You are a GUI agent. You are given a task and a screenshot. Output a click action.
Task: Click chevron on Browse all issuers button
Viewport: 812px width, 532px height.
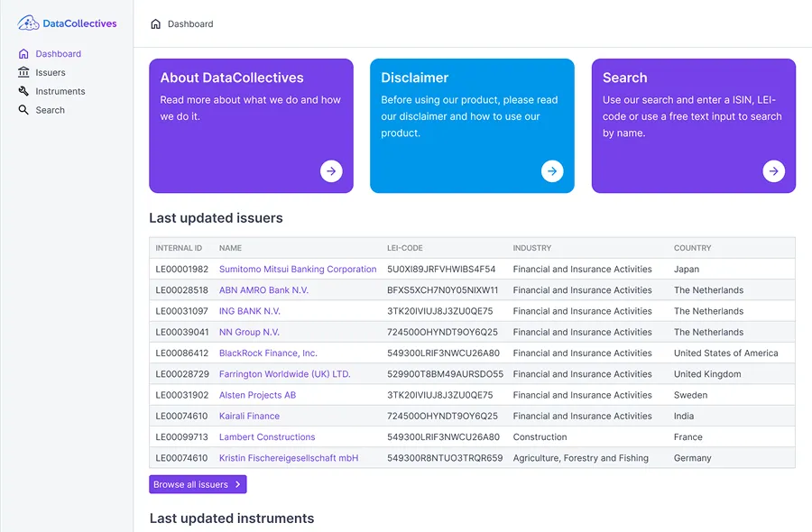[x=237, y=484]
